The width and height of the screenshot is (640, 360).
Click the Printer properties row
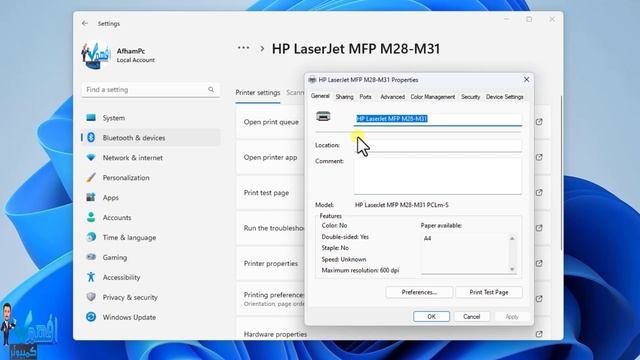[271, 263]
